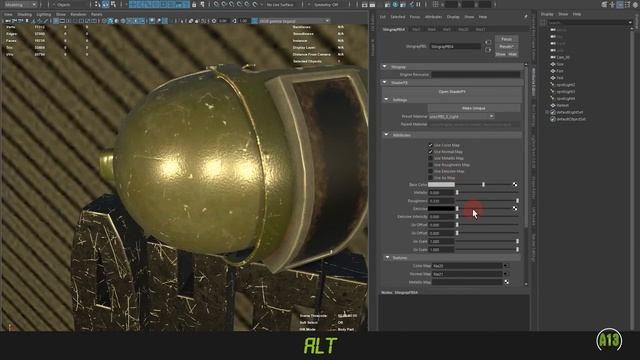Click the Color Map connection icon

[506, 266]
